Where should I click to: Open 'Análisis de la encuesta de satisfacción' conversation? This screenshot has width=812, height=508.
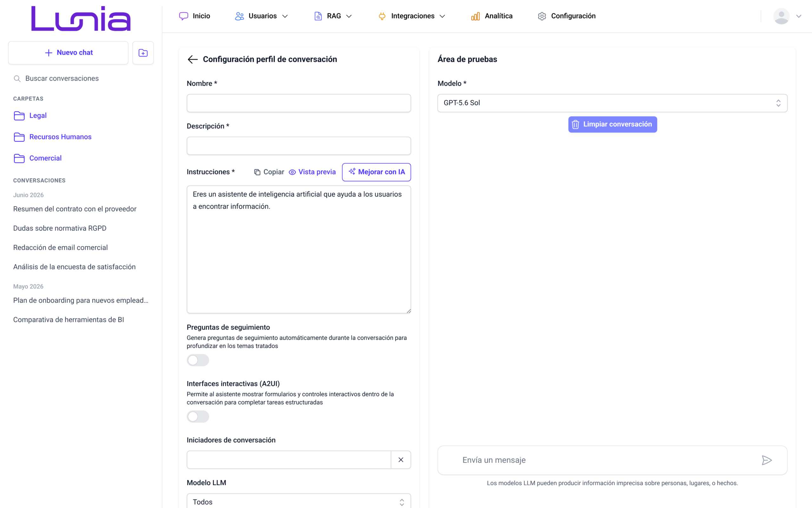(x=75, y=267)
